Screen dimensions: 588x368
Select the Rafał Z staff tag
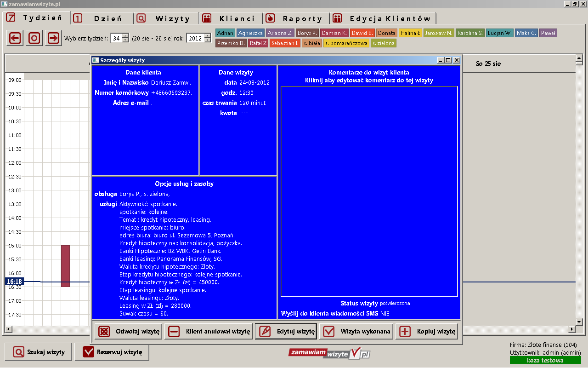(258, 43)
